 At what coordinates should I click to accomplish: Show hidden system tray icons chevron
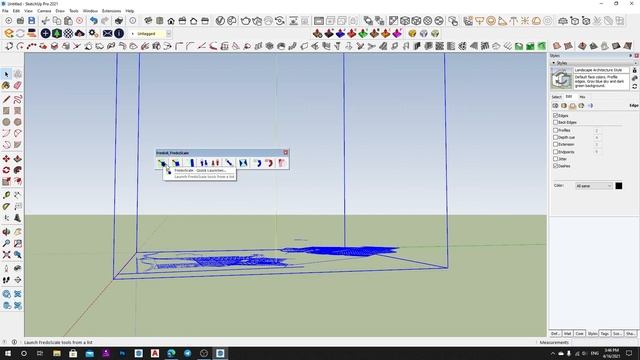click(x=553, y=353)
